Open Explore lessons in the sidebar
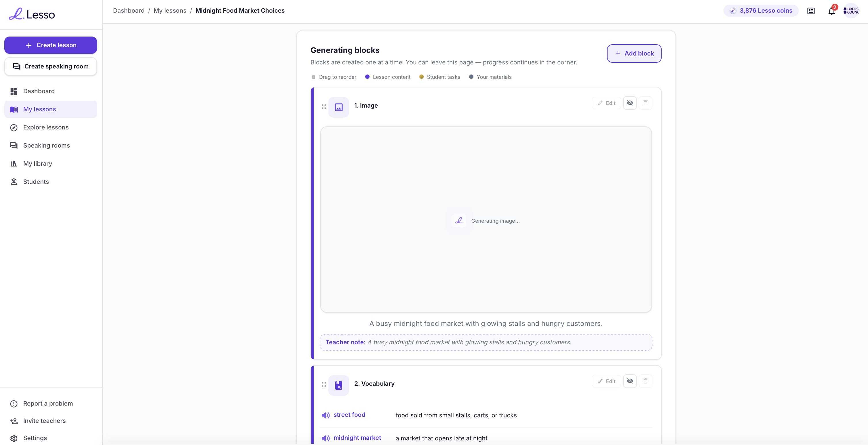 (x=51, y=127)
